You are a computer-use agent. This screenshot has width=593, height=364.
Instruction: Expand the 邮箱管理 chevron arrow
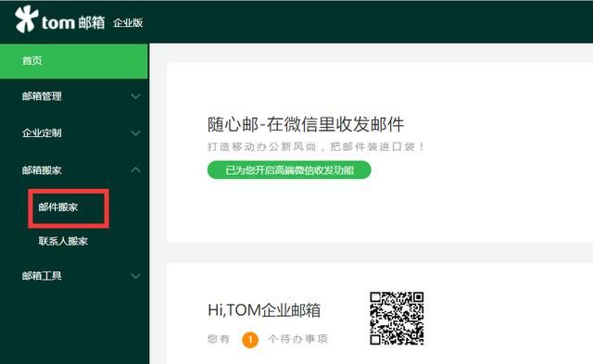click(135, 96)
